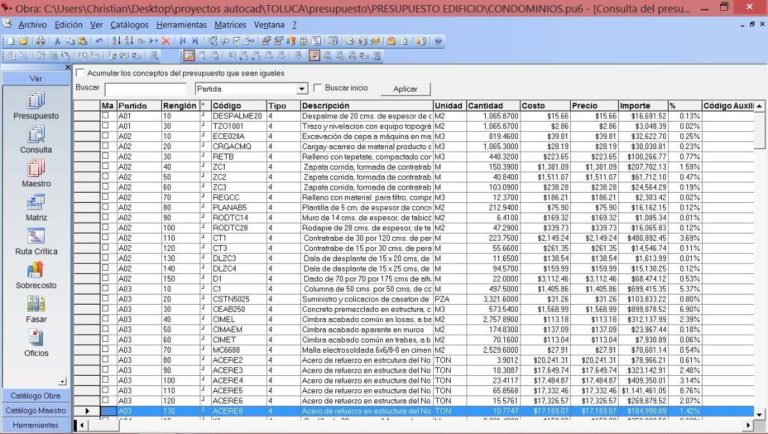Click the Descripción column header

(366, 105)
